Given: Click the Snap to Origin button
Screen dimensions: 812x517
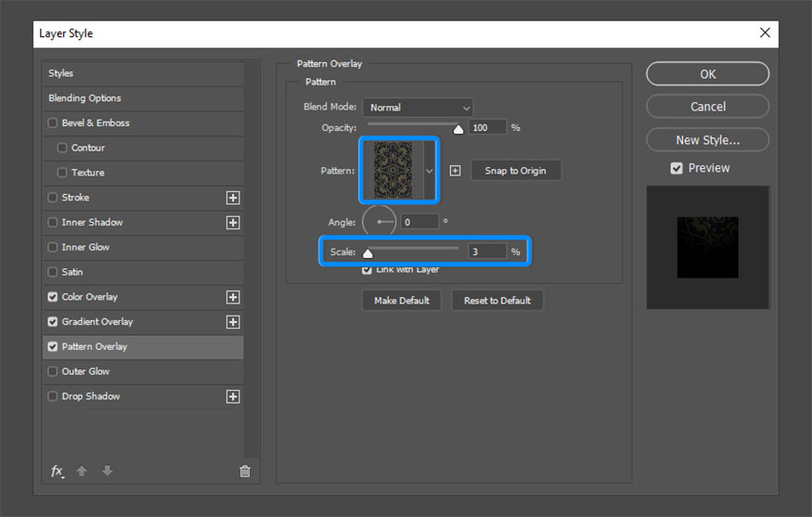Looking at the screenshot, I should [x=515, y=171].
